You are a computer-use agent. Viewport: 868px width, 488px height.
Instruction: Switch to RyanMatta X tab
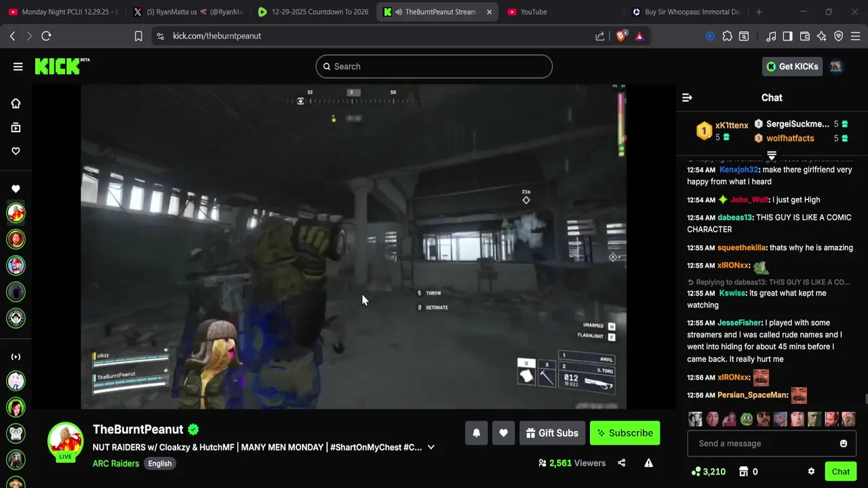tap(188, 12)
